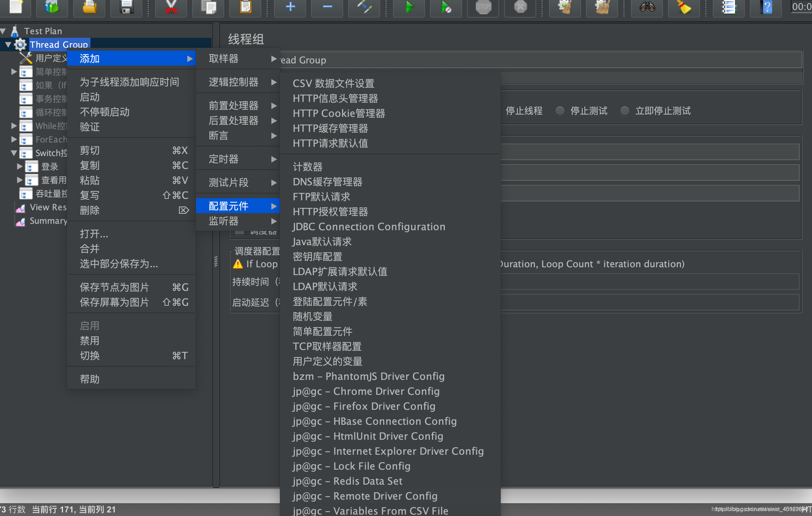Click the Reset search yellow broom icon

click(x=684, y=6)
